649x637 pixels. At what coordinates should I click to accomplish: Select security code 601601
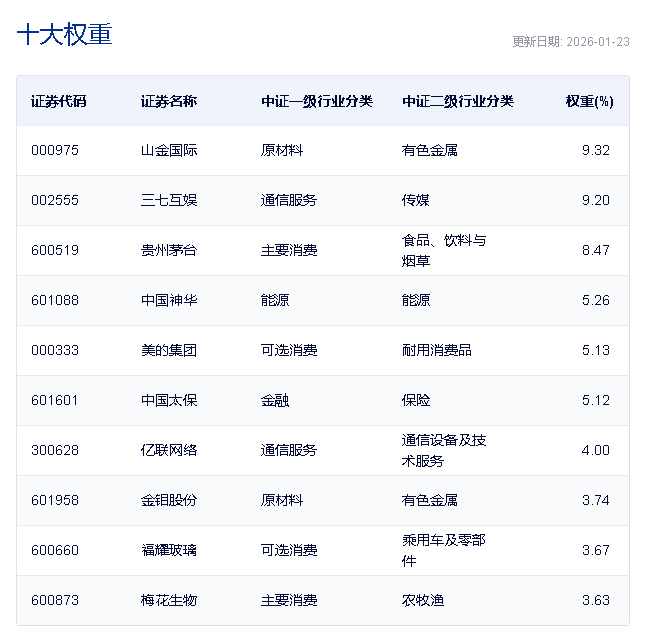pos(55,401)
